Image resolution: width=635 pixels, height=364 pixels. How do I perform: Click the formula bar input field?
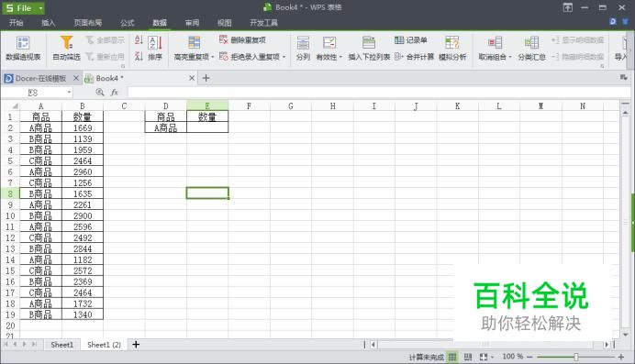pyautogui.click(x=379, y=93)
